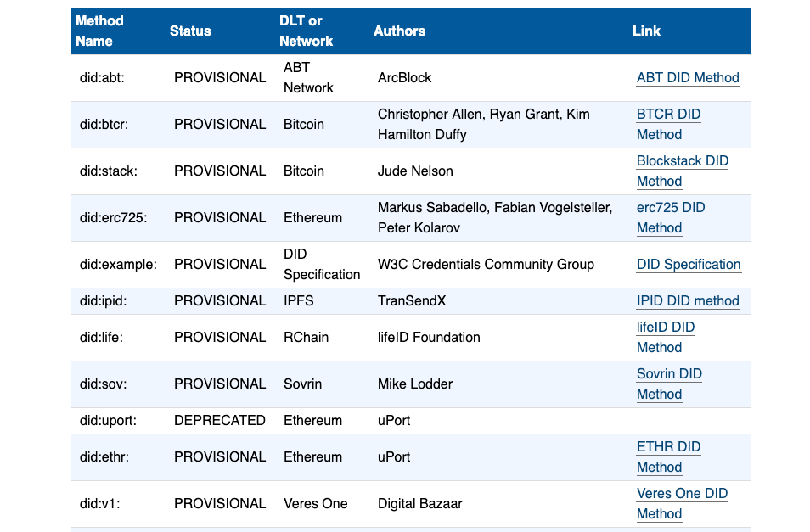This screenshot has height=532, width=810.
Task: Visit the IPID DID method link
Action: coord(688,301)
